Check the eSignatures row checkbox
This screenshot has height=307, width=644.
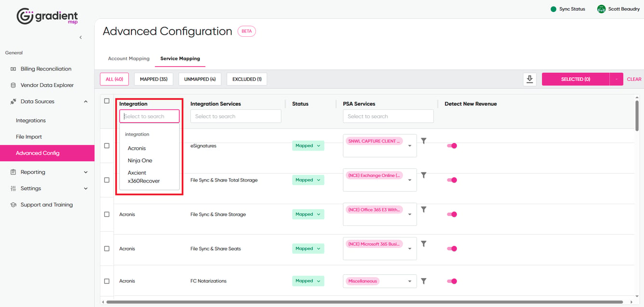coord(107,146)
